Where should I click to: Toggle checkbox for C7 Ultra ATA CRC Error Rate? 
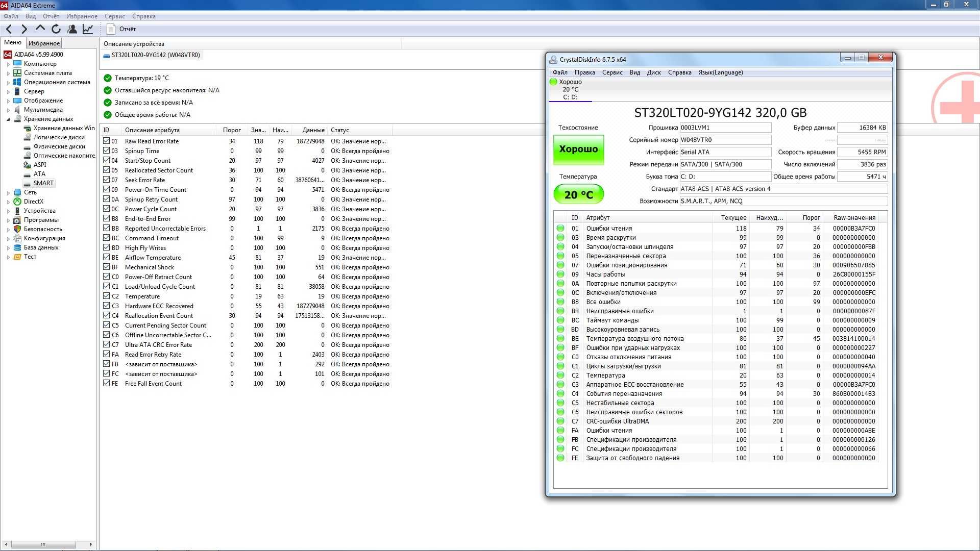106,344
